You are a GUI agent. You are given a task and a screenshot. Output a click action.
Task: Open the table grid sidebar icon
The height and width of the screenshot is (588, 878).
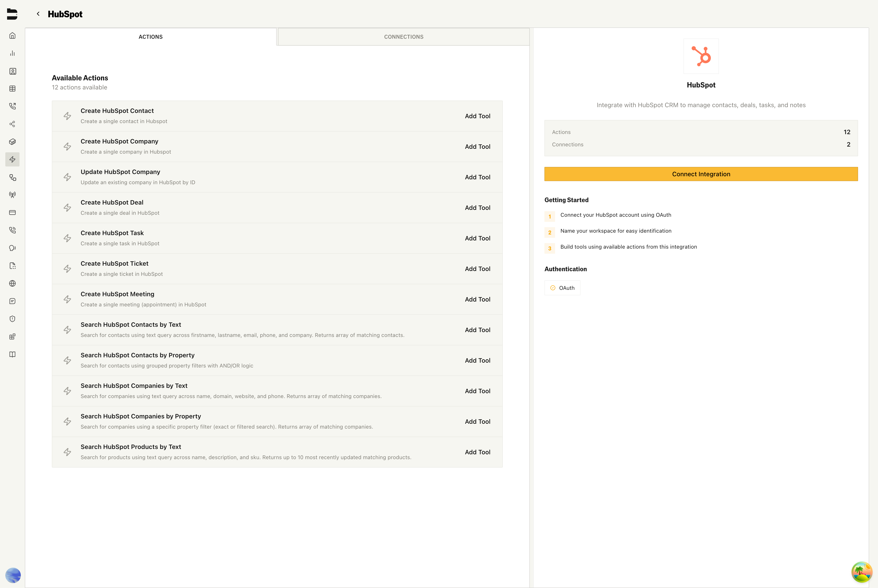pos(12,89)
